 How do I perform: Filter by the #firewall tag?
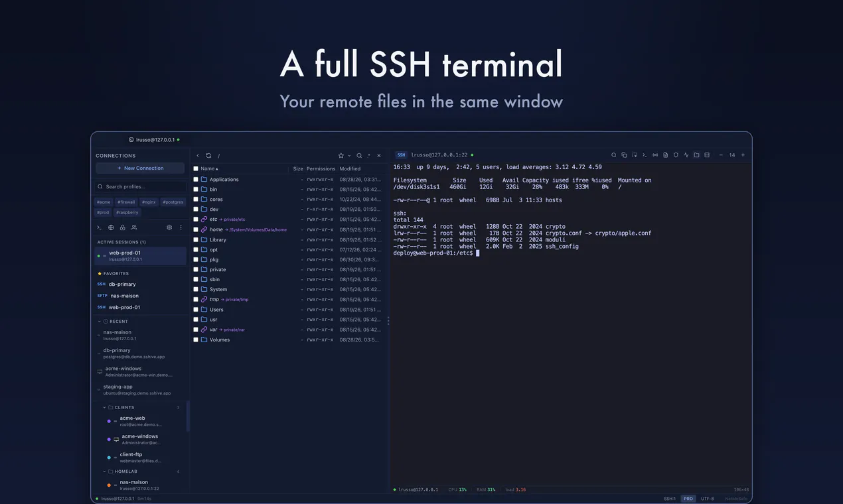[x=126, y=202]
